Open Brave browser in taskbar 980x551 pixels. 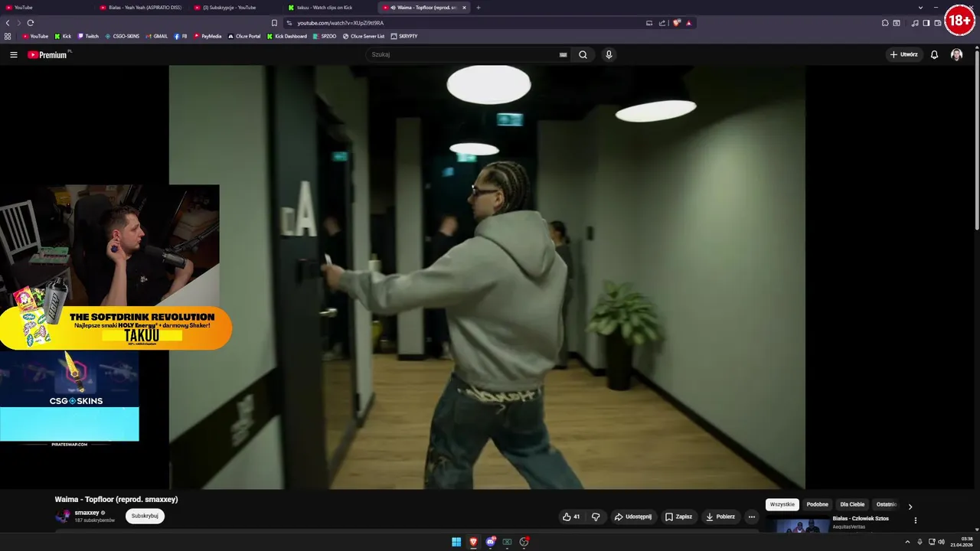point(473,542)
